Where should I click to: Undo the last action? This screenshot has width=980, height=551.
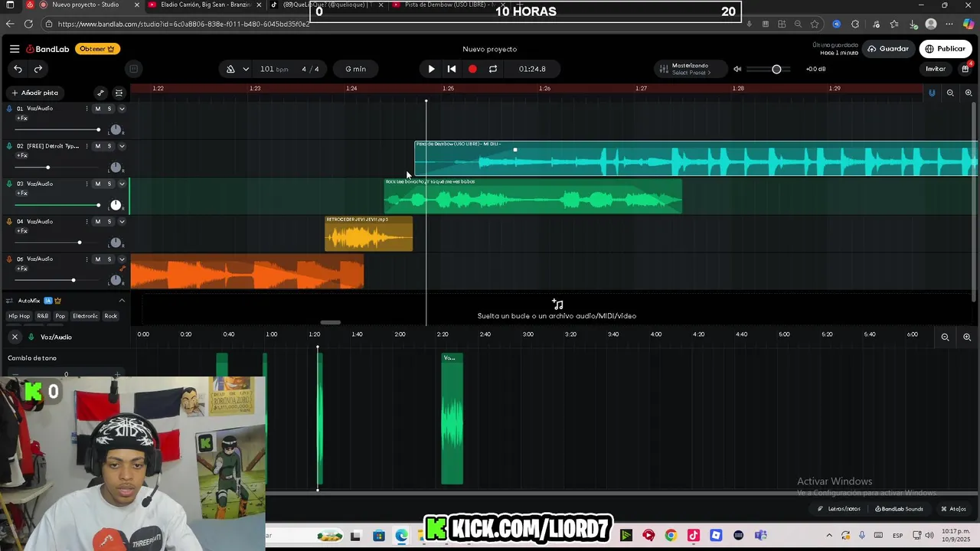[18, 69]
